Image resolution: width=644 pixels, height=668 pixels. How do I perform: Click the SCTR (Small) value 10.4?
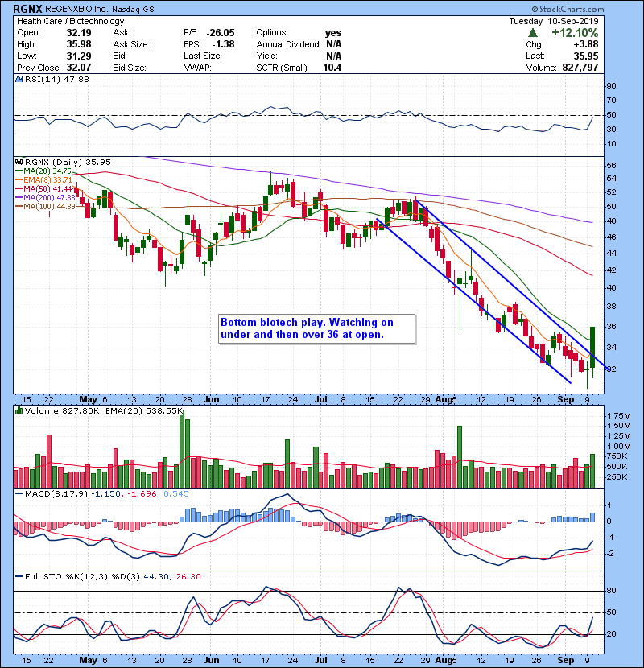coord(332,68)
